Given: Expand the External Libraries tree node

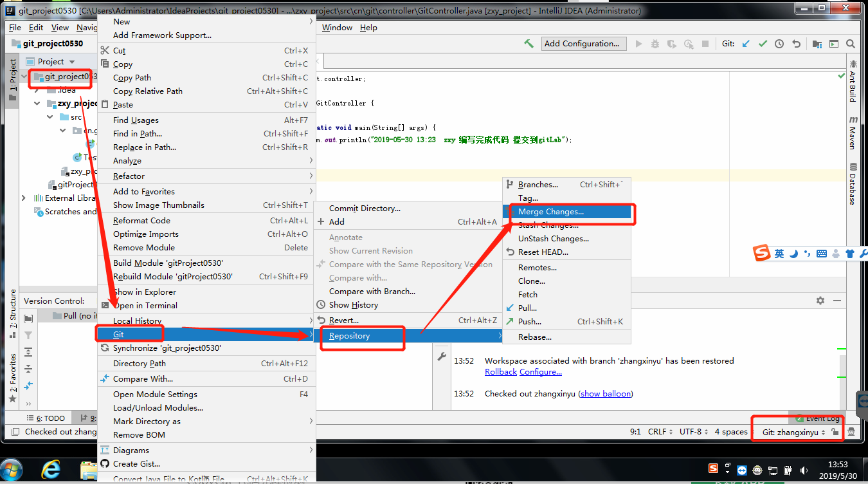Looking at the screenshot, I should coord(24,198).
